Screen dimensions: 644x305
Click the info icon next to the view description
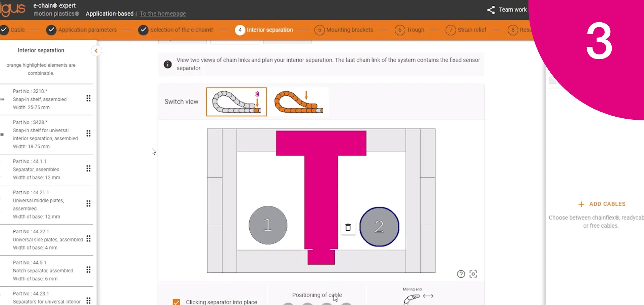click(x=167, y=64)
